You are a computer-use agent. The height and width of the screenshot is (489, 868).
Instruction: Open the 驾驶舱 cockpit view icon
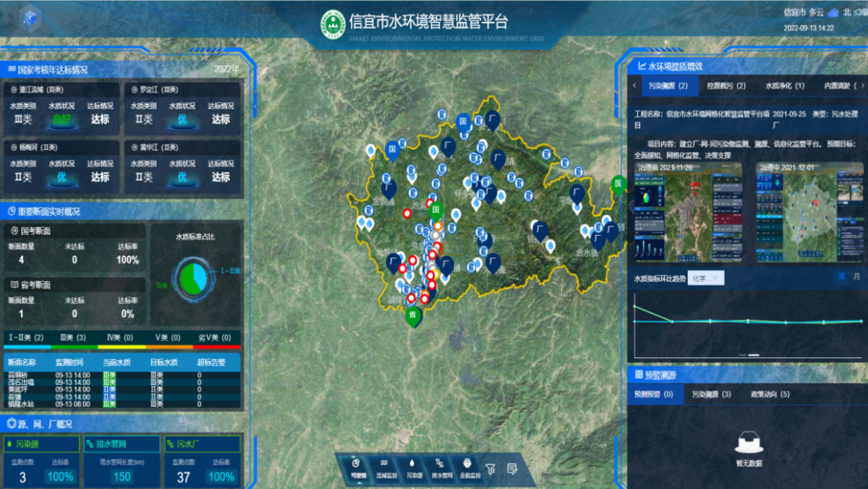(x=355, y=467)
